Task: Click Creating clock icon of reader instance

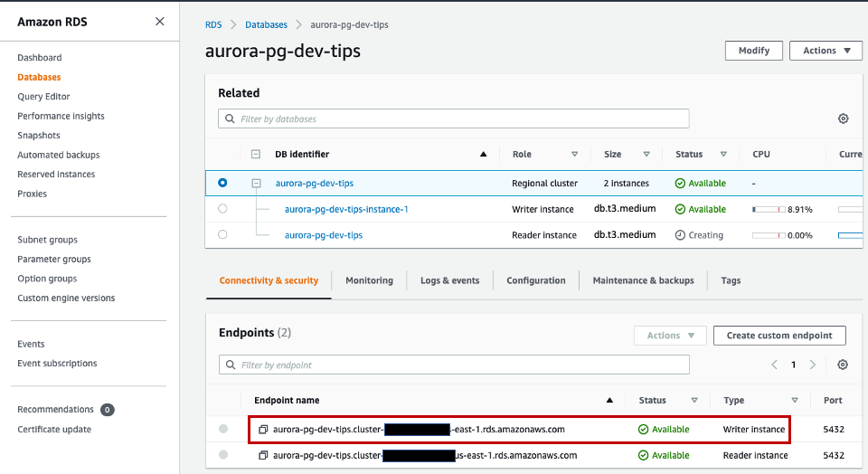Action: coord(680,235)
